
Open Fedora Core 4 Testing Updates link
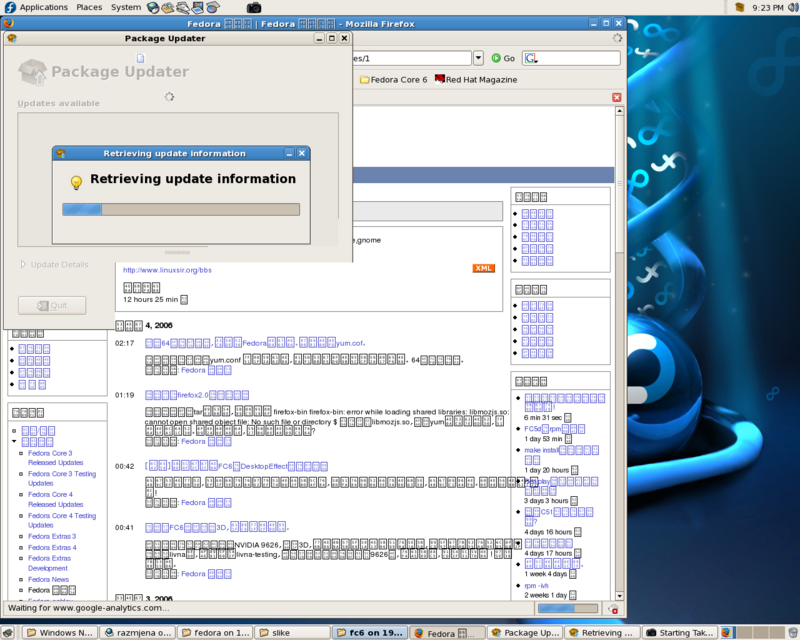click(x=62, y=520)
